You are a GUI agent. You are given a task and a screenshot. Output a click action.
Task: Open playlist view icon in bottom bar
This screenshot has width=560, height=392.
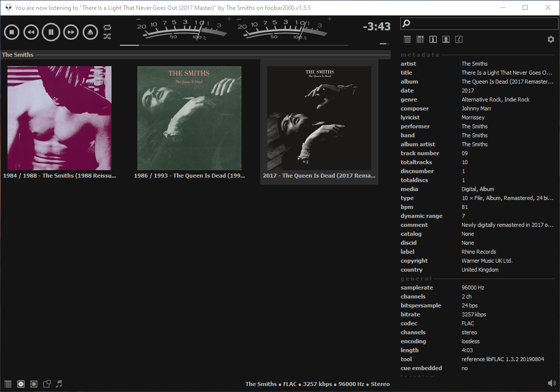[x=8, y=384]
